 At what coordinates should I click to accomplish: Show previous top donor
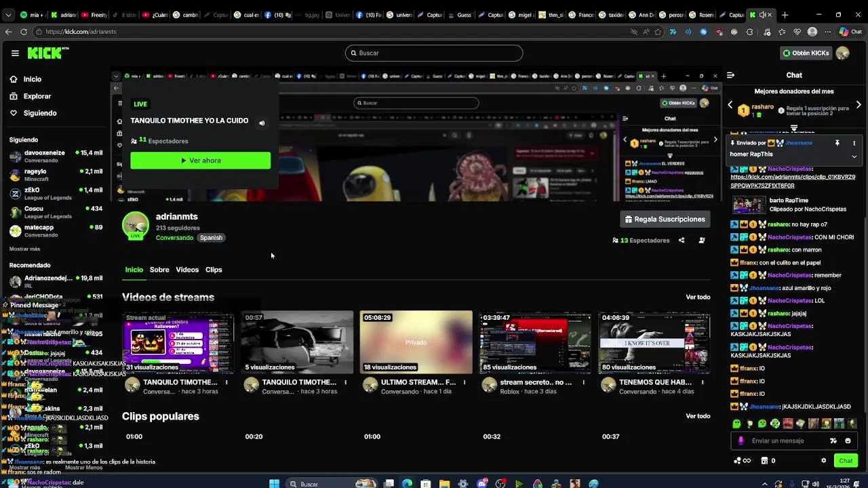pyautogui.click(x=730, y=105)
